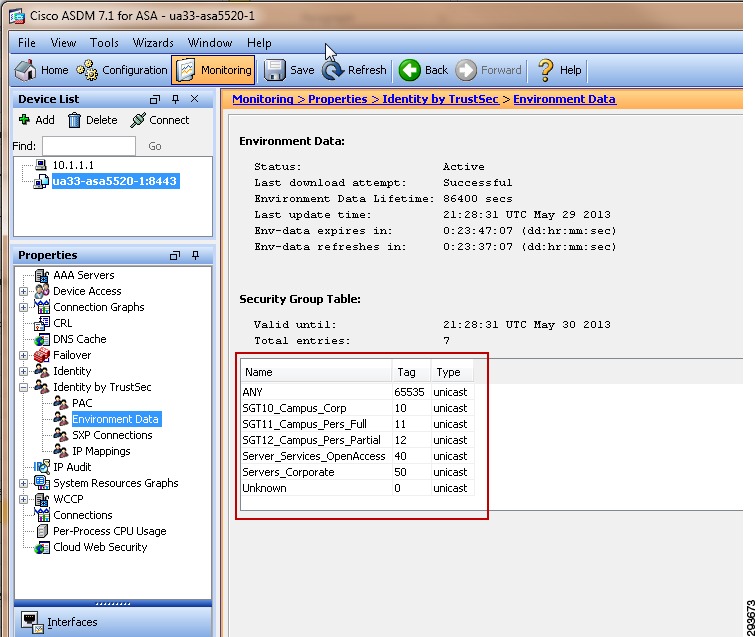This screenshot has height=637, width=756.
Task: Select the ANY security group row
Action: click(357, 392)
